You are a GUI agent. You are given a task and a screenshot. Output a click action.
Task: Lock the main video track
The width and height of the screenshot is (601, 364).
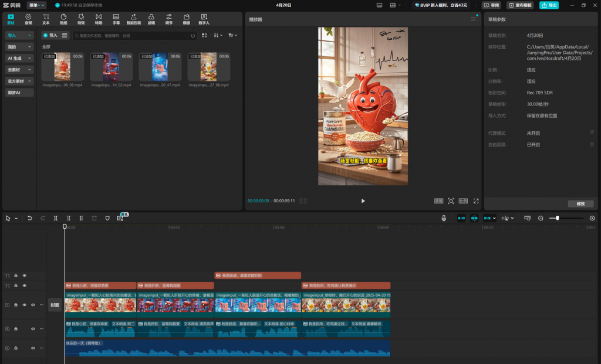(16, 305)
